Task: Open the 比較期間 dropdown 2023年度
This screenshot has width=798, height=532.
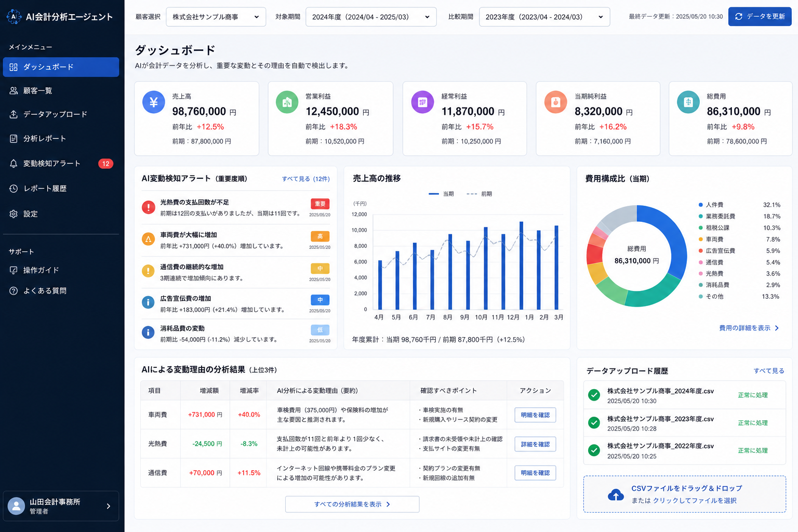Action: pos(544,17)
